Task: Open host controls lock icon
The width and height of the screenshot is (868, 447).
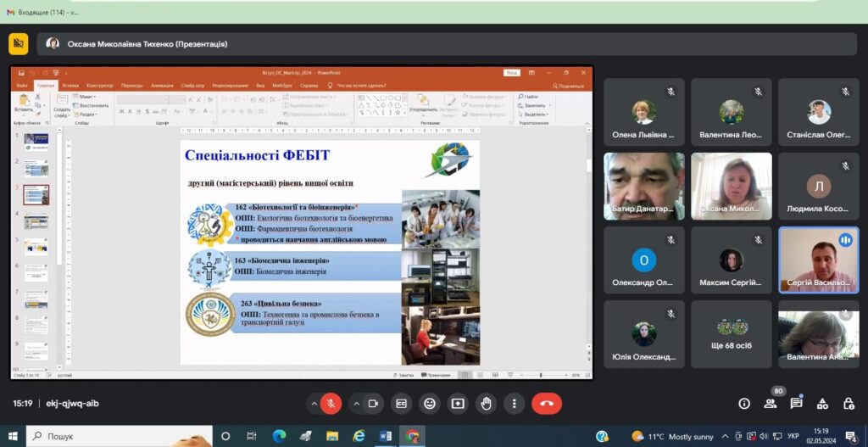Action: point(849,404)
